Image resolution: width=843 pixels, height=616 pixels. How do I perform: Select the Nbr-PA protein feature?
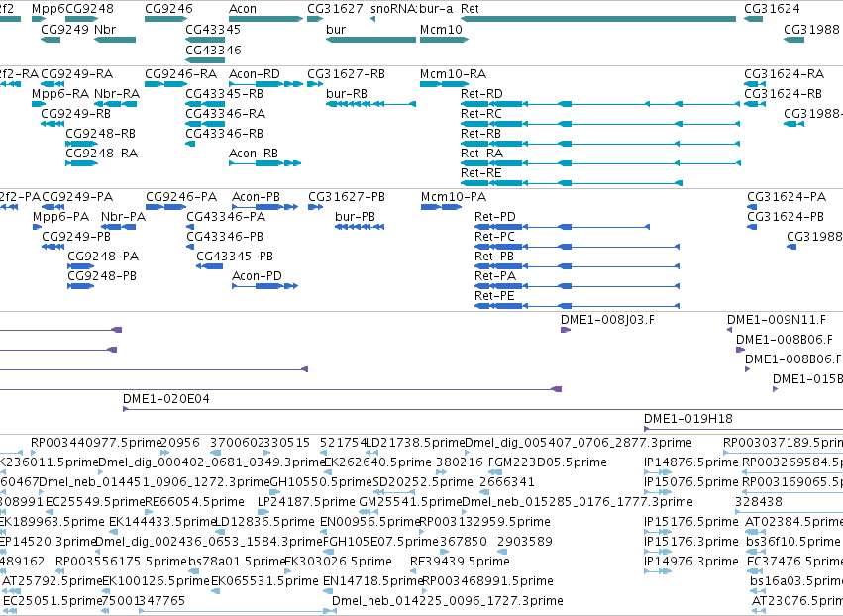tap(119, 227)
